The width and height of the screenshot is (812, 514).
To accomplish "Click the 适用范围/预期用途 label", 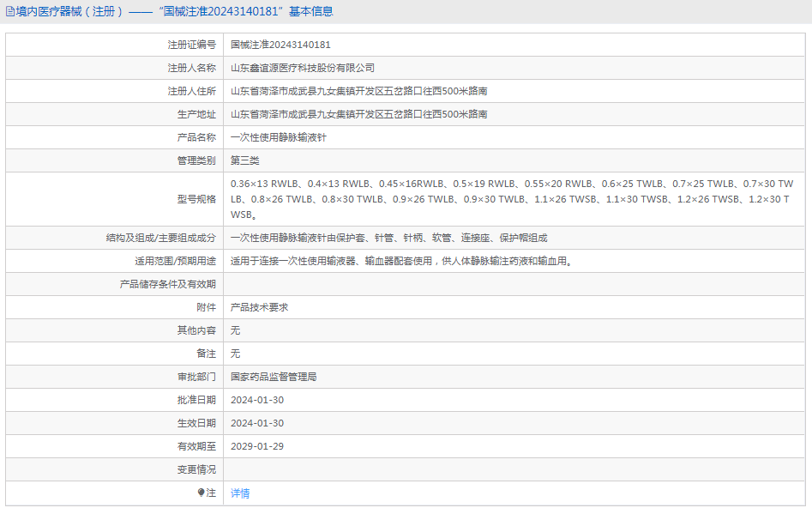I will 175,261.
